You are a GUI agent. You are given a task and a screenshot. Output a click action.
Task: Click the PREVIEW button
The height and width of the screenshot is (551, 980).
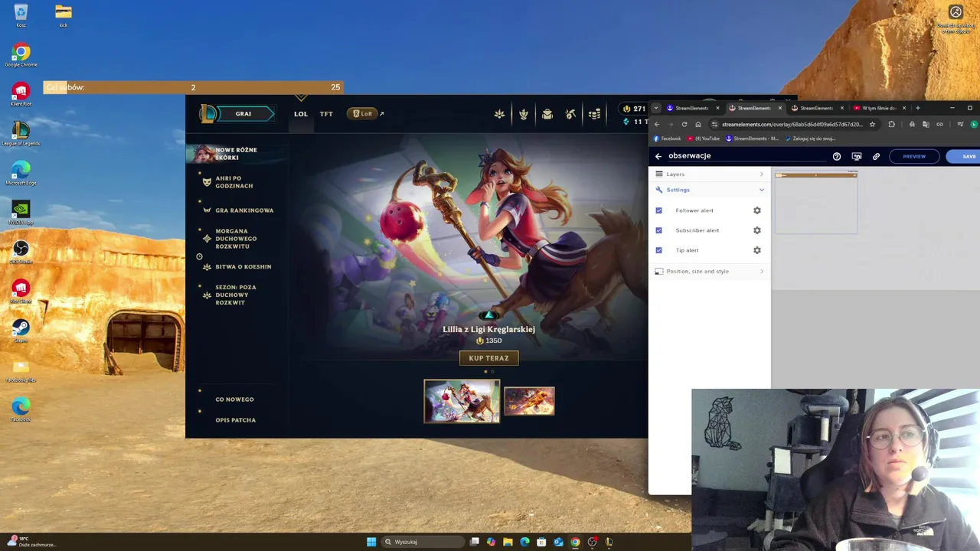[x=914, y=156]
